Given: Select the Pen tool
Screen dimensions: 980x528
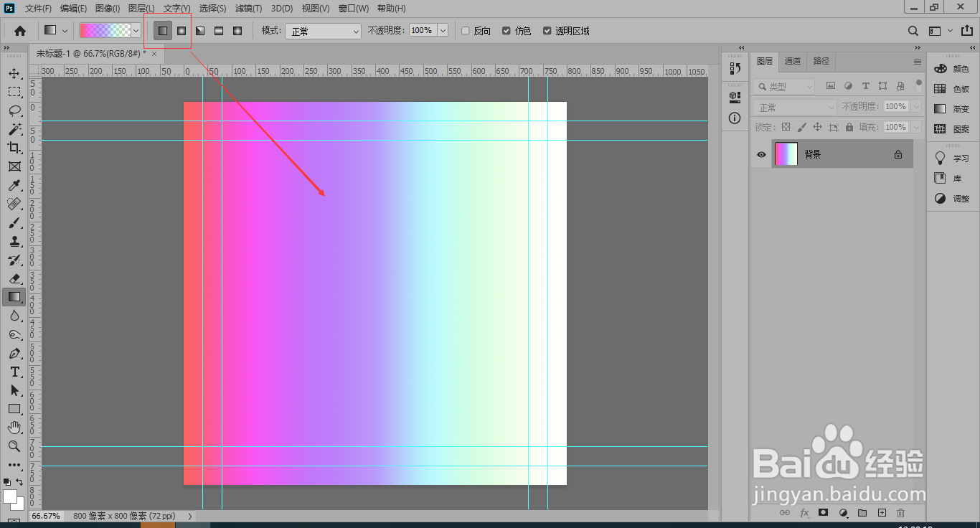Looking at the screenshot, I should click(14, 353).
